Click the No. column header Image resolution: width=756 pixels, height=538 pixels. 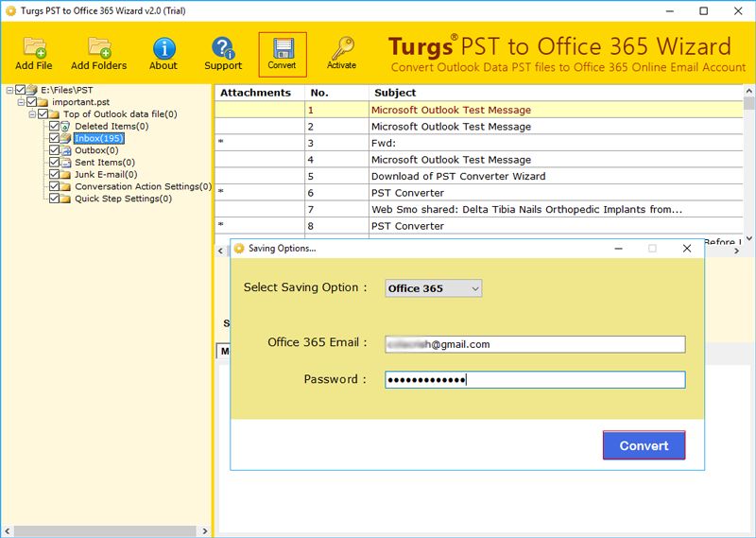[336, 93]
